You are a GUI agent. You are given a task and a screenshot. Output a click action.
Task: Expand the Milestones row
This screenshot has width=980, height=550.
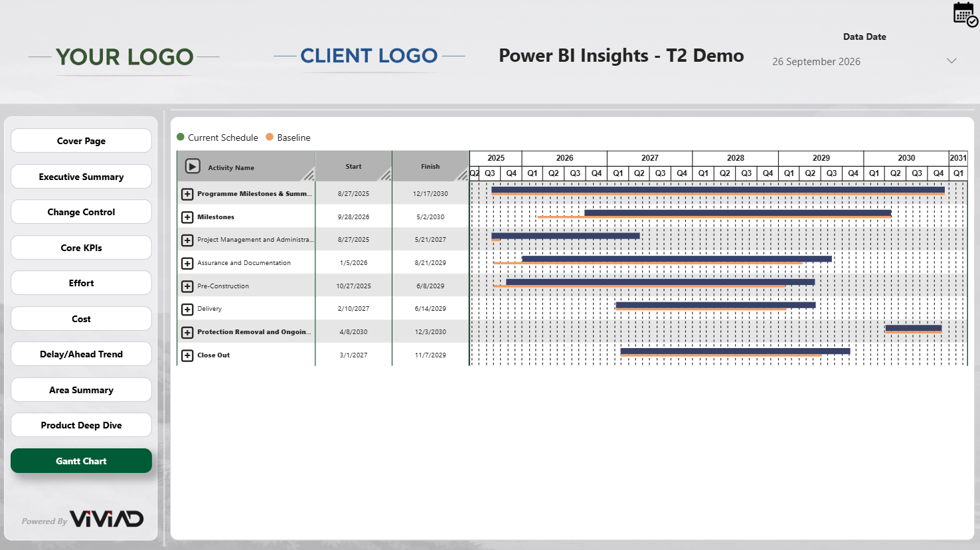click(x=187, y=217)
